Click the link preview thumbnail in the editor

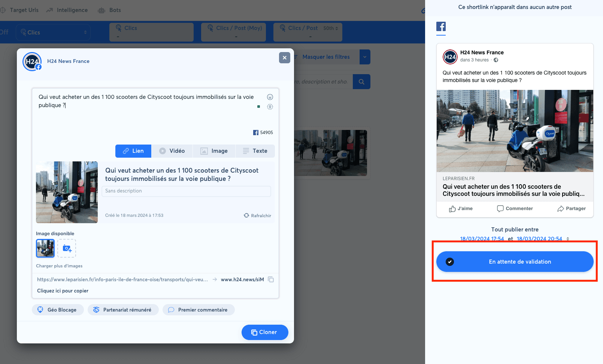(67, 192)
